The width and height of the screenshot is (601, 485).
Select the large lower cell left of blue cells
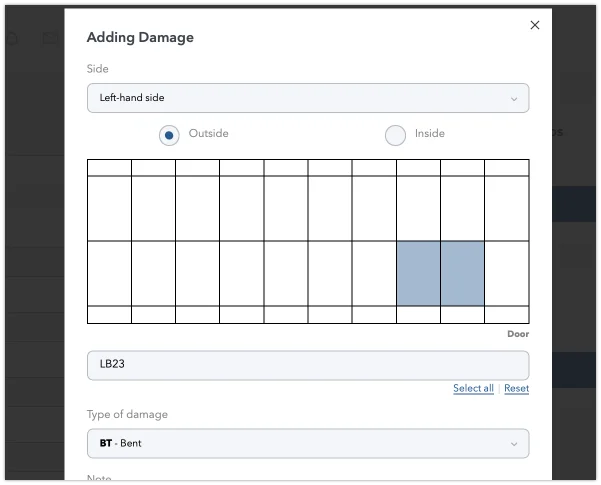click(374, 273)
